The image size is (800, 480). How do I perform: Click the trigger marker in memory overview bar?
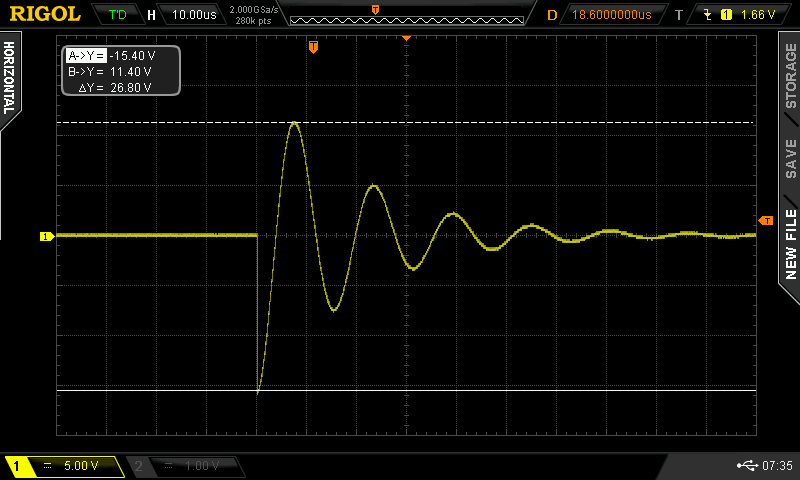click(375, 10)
